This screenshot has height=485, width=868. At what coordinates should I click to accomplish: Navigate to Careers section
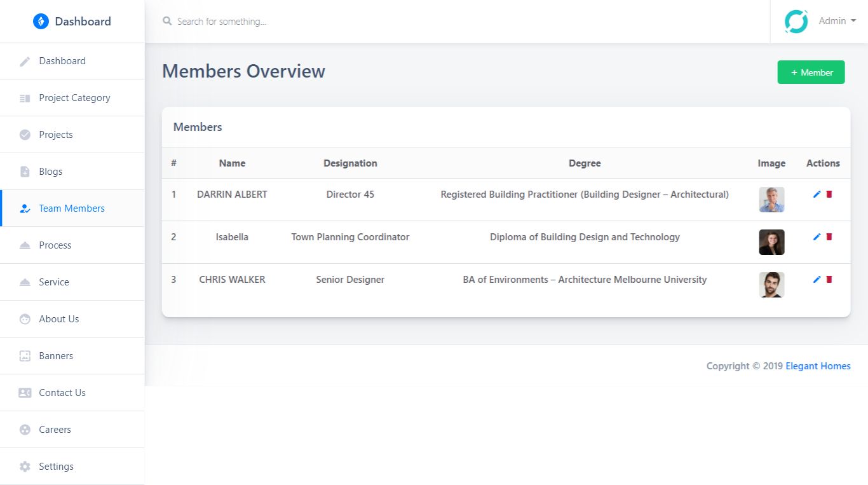point(55,430)
